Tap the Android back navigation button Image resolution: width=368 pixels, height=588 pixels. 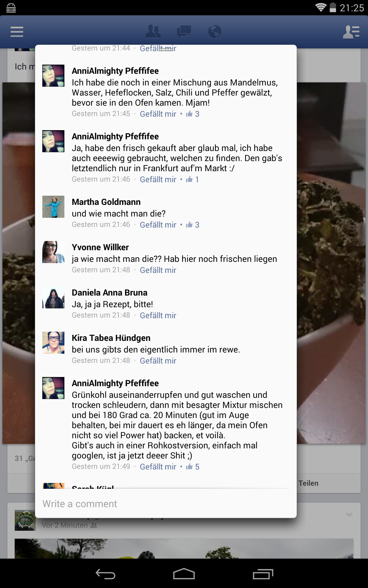105,574
